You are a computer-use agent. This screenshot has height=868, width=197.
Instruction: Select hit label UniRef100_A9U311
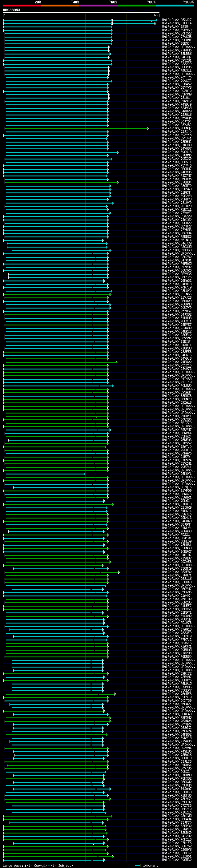tap(177, 71)
